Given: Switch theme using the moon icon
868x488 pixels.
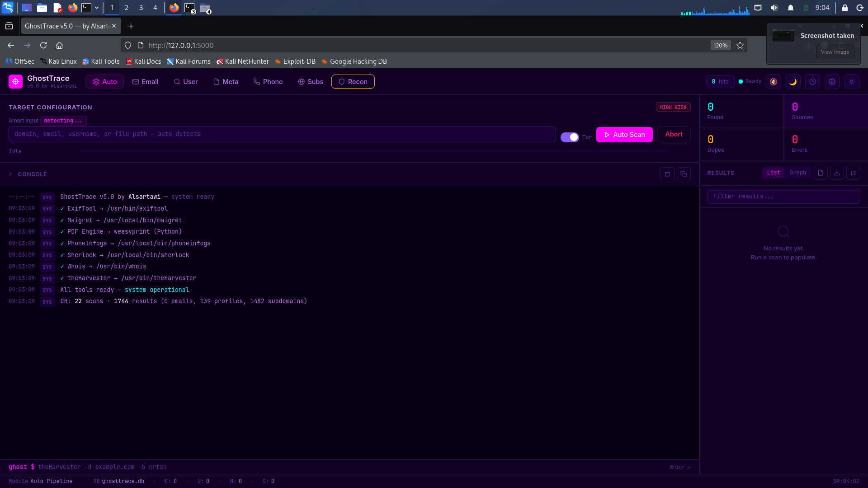Looking at the screenshot, I should (793, 81).
